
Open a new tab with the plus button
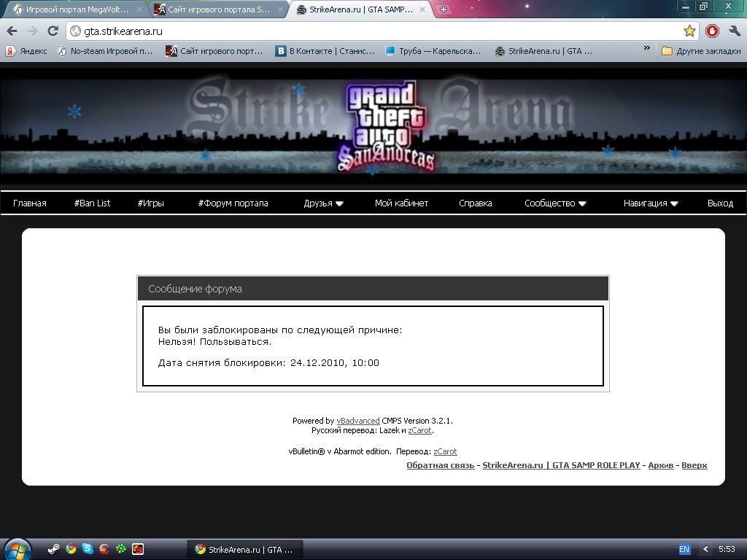point(443,9)
